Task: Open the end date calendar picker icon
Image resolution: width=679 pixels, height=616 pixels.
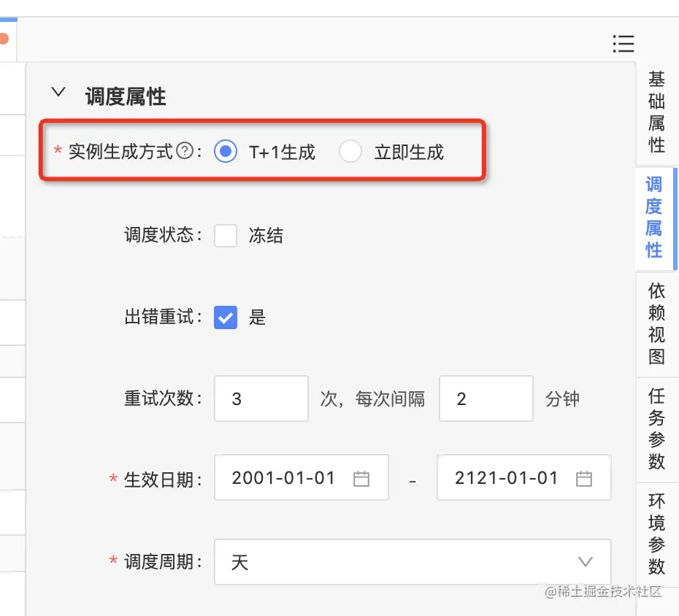Action: [583, 477]
